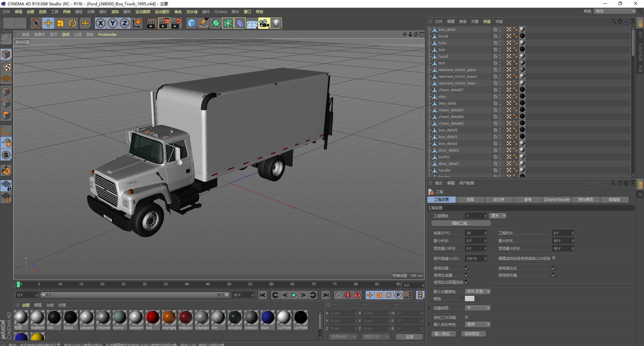644x346 pixels.
Task: Expand the View Clipping row arrow
Action: tap(429, 308)
